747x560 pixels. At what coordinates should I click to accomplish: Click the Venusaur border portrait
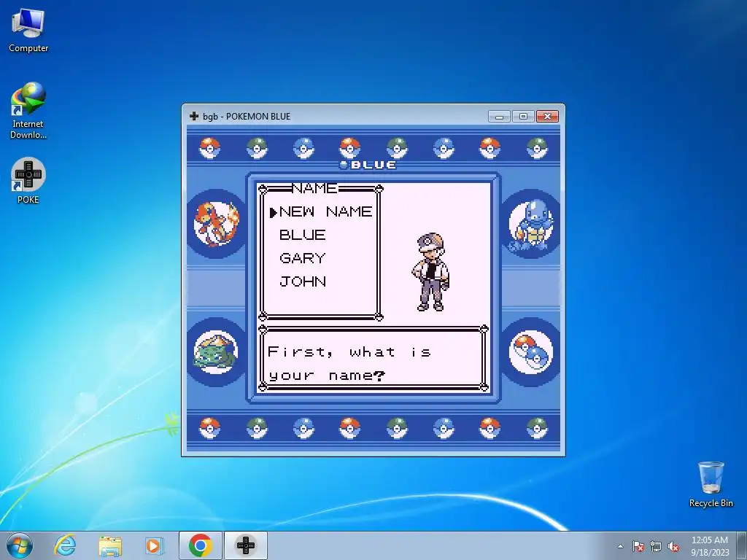[x=216, y=352]
